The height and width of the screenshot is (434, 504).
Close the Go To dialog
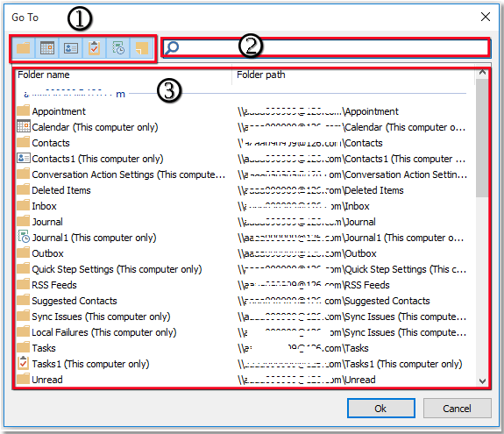coord(486,17)
